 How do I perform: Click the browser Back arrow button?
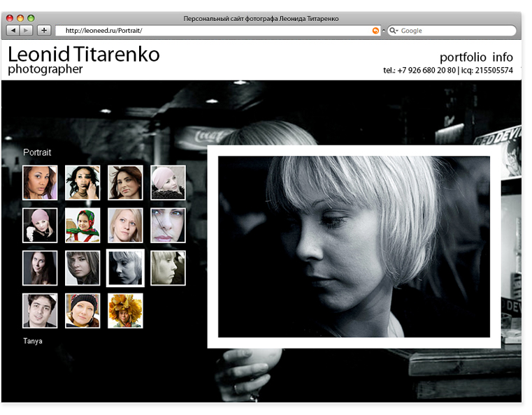(13, 31)
